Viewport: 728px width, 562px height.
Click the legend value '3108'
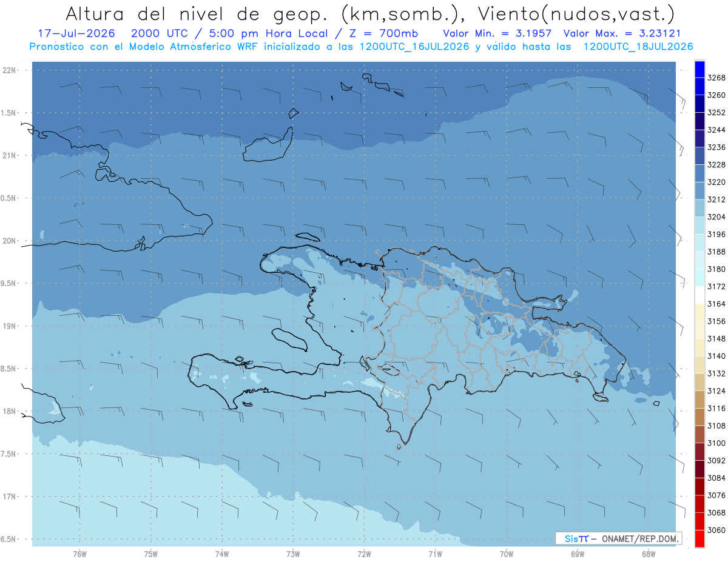pyautogui.click(x=716, y=426)
